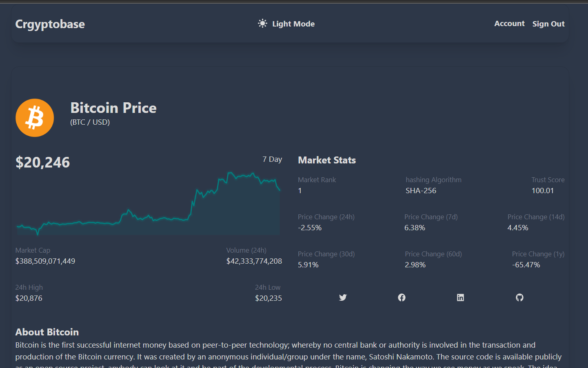Open Twitter via the bird icon
The image size is (588, 368).
343,297
